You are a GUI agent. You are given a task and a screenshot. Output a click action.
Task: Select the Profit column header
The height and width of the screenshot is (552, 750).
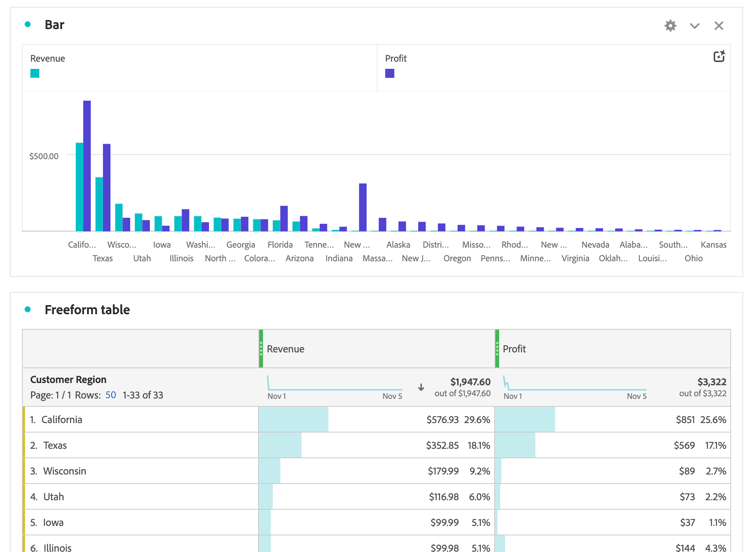[514, 349]
